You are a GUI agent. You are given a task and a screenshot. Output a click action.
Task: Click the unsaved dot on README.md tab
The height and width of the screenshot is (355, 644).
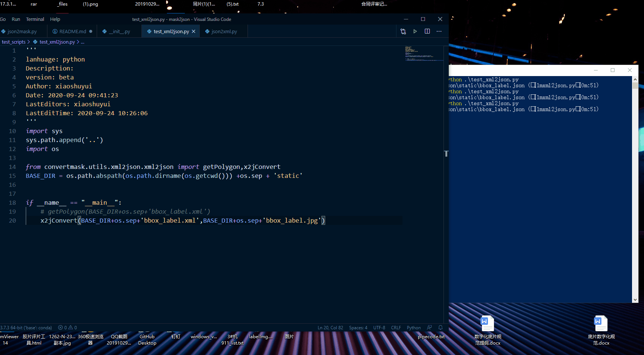point(91,32)
